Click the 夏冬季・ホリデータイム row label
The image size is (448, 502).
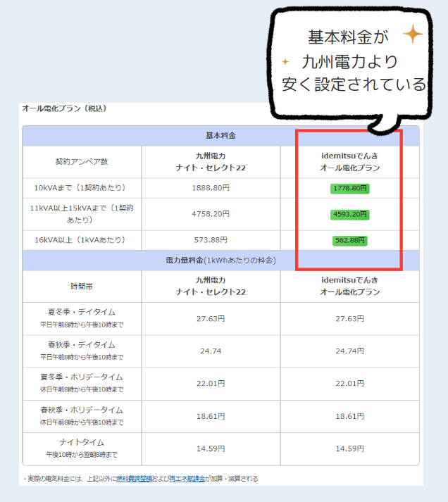click(x=82, y=377)
